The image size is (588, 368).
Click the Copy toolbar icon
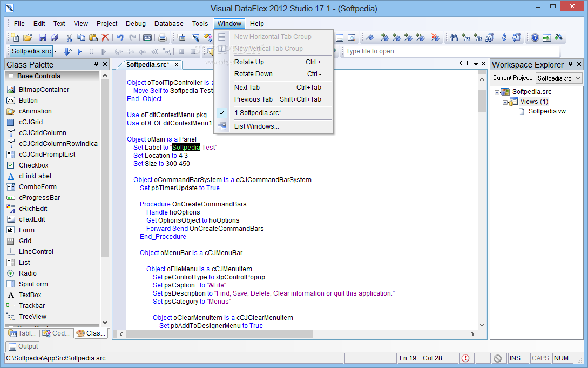(x=81, y=37)
